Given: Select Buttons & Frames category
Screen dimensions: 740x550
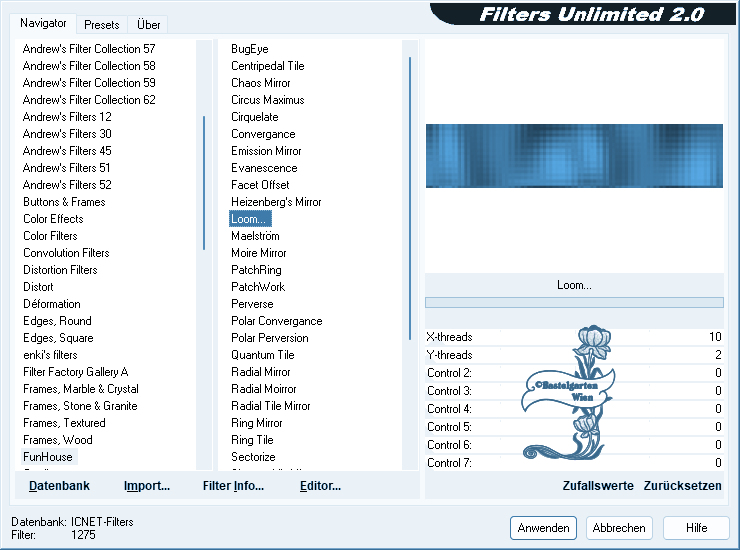Looking at the screenshot, I should tap(64, 202).
